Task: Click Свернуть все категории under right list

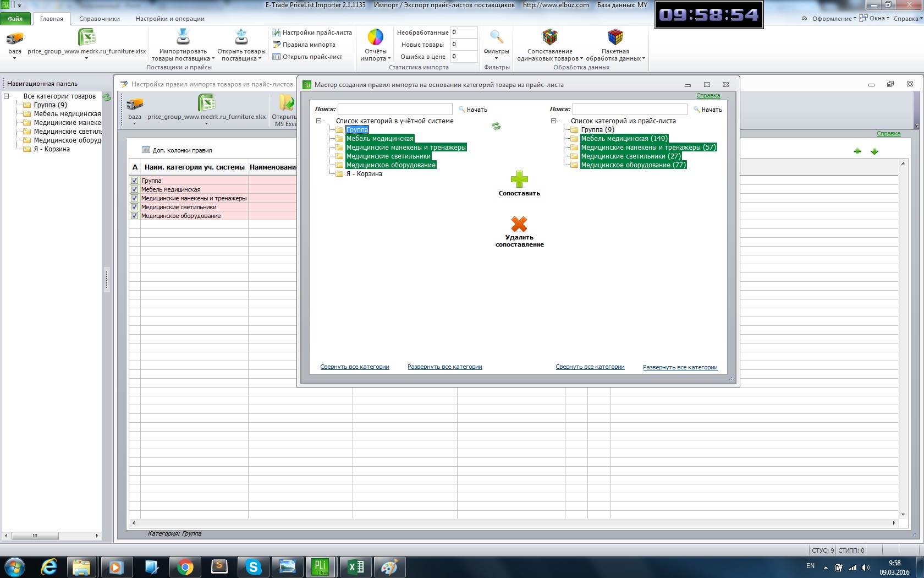Action: pos(590,367)
